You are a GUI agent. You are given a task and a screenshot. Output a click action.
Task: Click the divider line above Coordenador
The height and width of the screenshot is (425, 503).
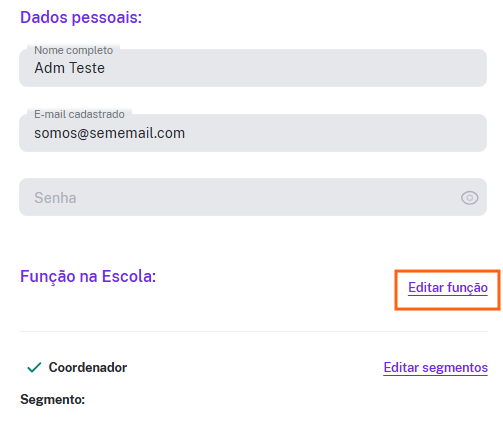pos(254,331)
